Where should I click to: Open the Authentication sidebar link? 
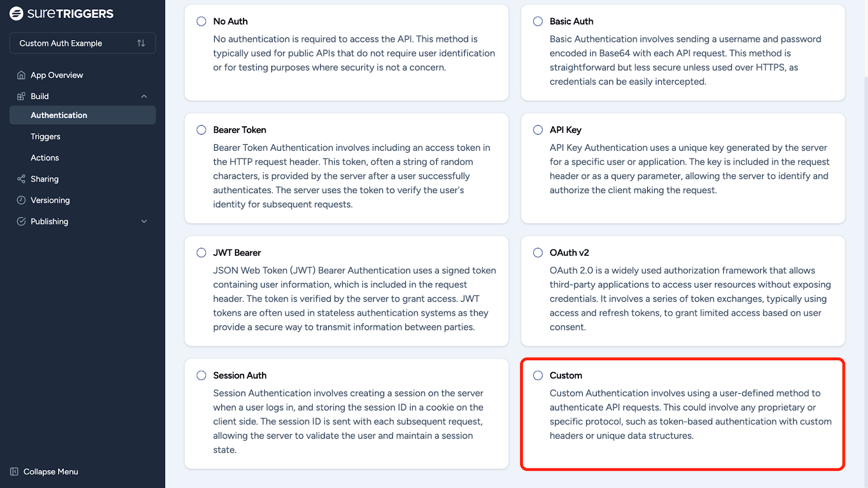[59, 115]
